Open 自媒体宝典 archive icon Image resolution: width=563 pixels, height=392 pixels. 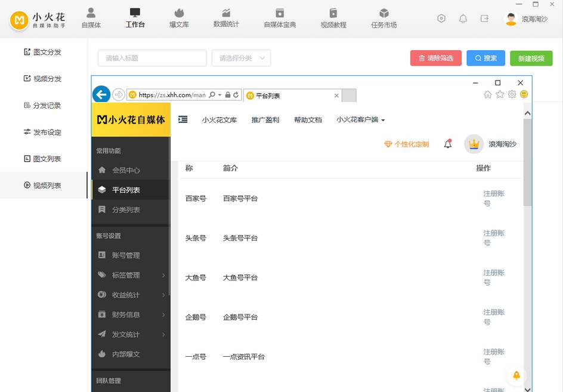click(x=280, y=13)
